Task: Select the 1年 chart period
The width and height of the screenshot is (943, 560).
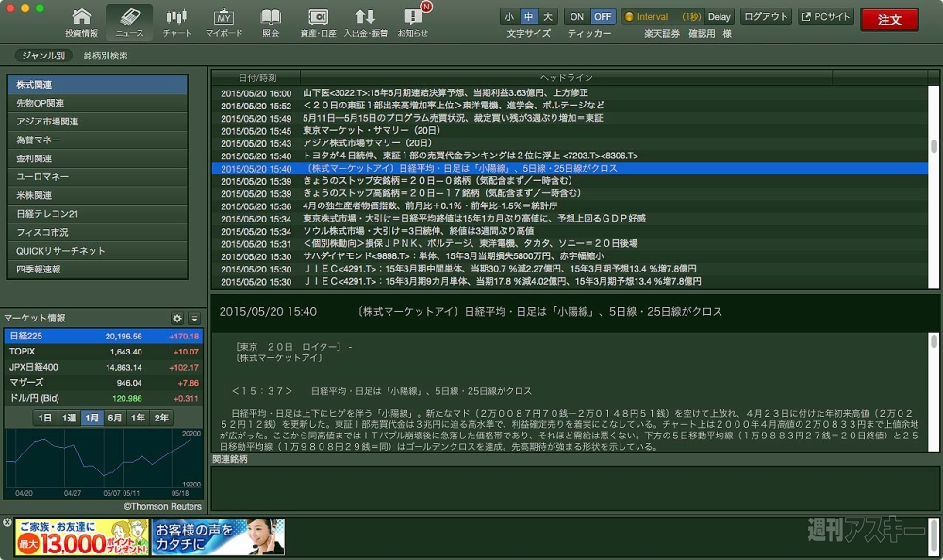Action: tap(138, 418)
